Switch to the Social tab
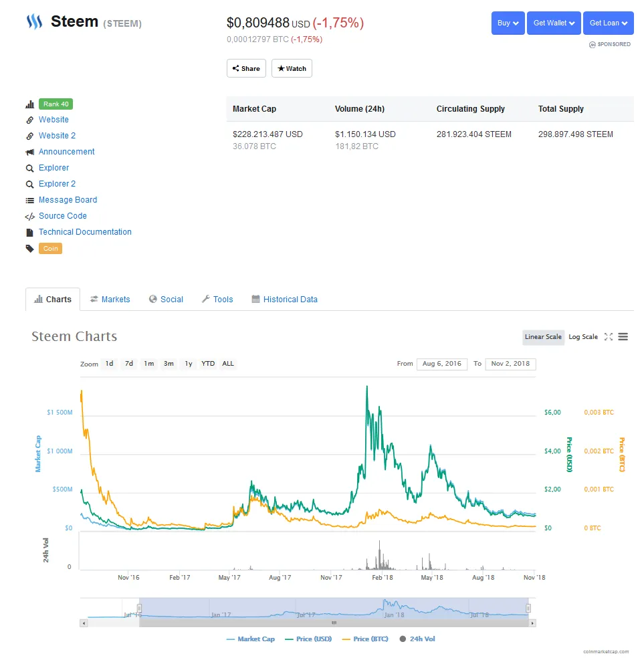The image size is (644, 670). (x=166, y=300)
